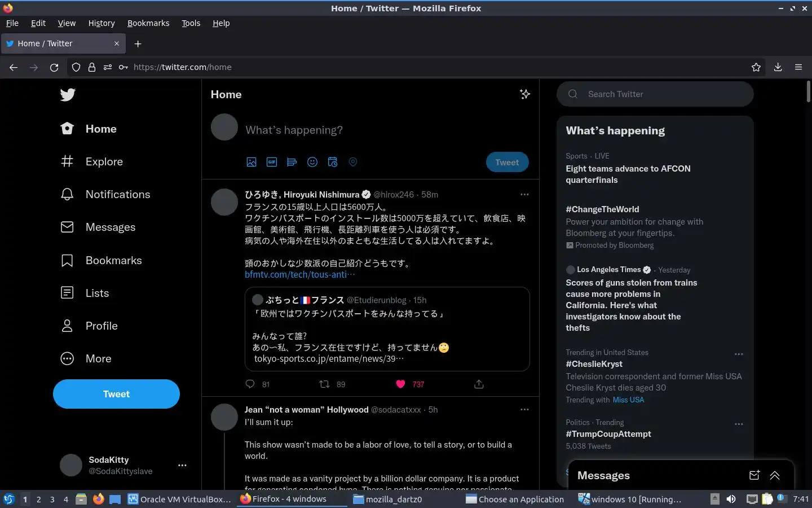
Task: Open Lists in the sidebar
Action: pyautogui.click(x=85, y=293)
